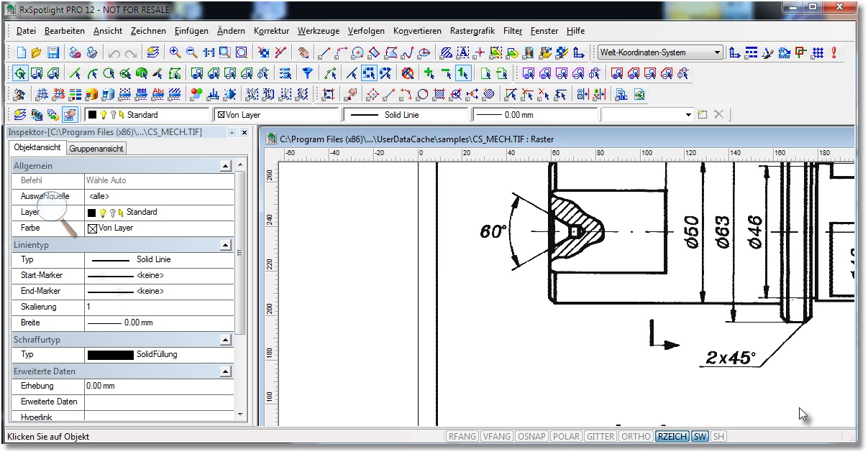Screen dimensions: 868x454
Task: Click the red exclamation mark icon
Action: tap(833, 52)
